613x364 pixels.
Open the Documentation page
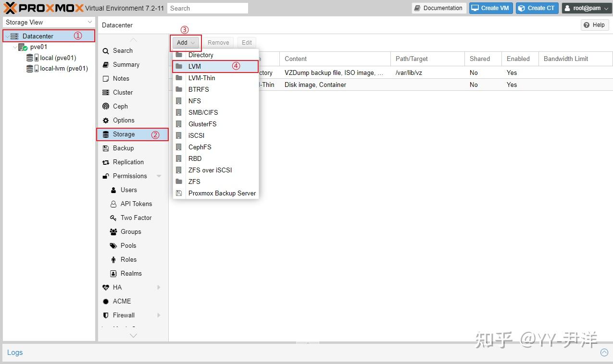point(438,8)
